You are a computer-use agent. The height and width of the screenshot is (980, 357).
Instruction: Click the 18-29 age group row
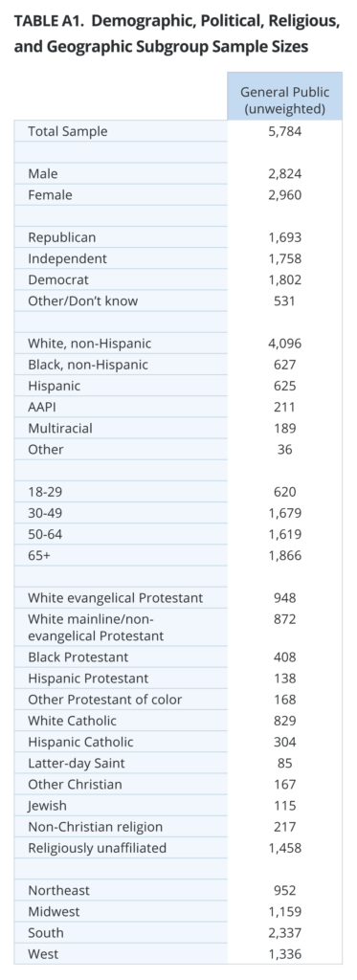178,493
